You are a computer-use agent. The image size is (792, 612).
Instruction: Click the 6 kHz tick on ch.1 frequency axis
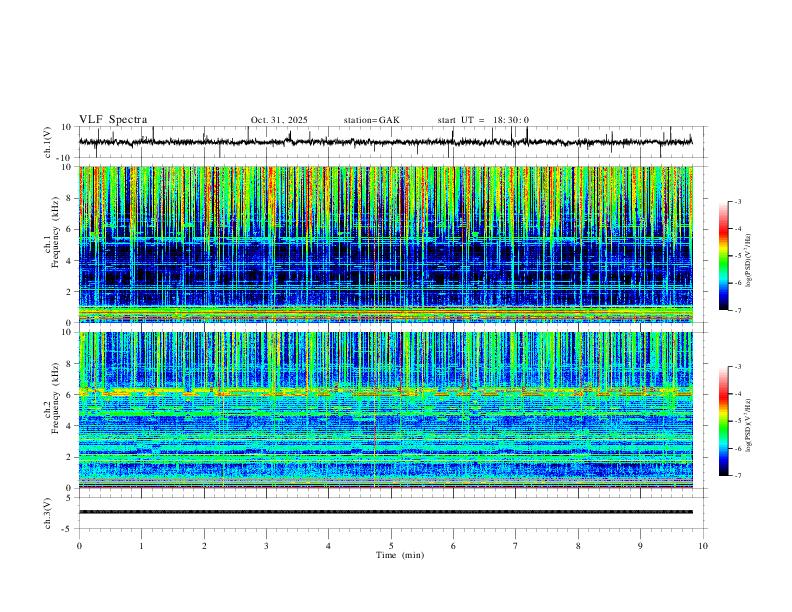pyautogui.click(x=70, y=229)
